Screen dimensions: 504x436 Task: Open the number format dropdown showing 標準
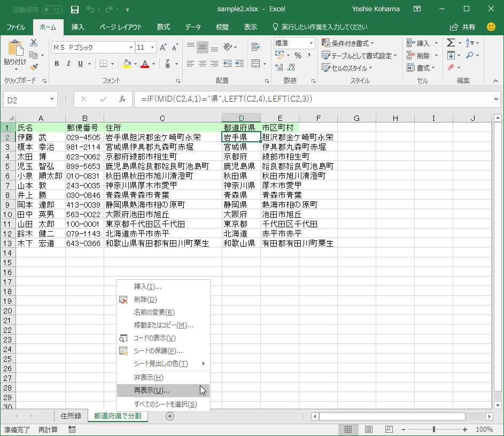(311, 43)
